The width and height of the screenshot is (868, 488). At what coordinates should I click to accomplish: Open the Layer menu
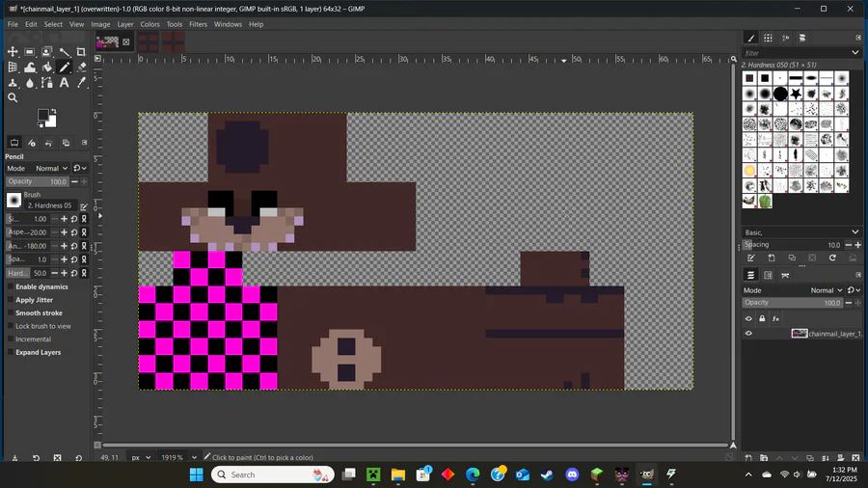click(125, 24)
